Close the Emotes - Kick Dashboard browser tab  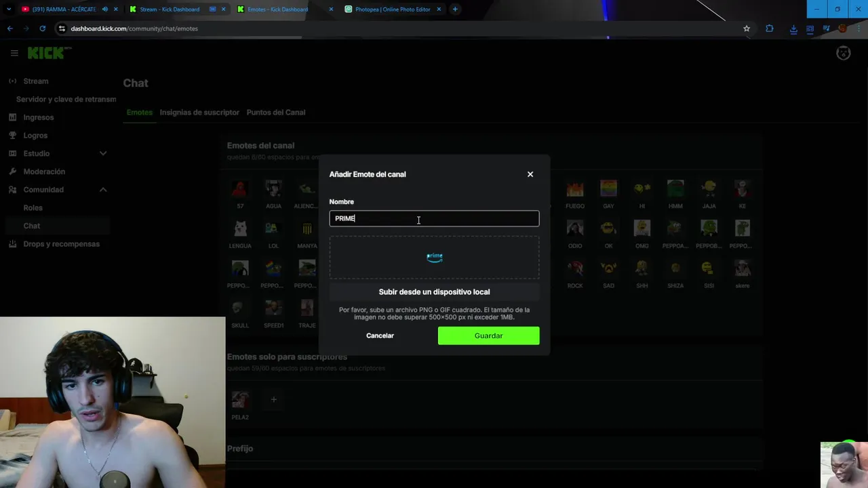pos(331,9)
